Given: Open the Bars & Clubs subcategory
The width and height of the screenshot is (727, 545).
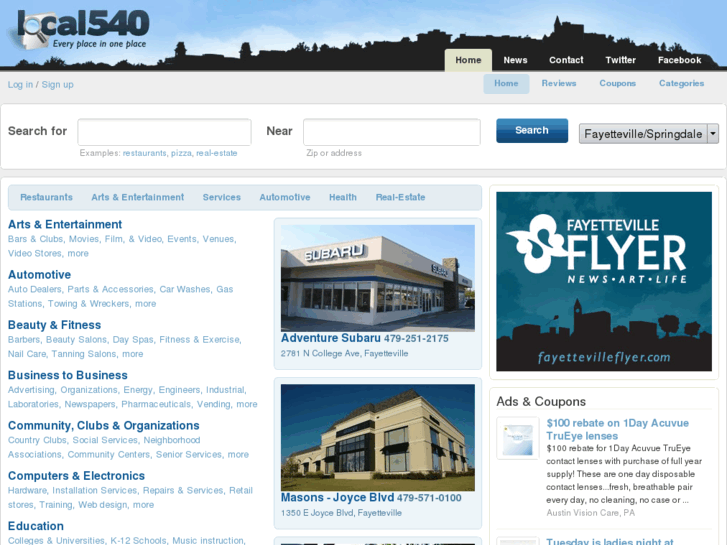Looking at the screenshot, I should pos(35,239).
